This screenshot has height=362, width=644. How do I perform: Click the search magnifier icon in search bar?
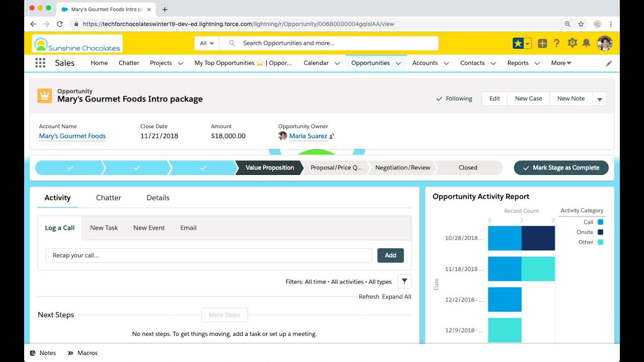pyautogui.click(x=232, y=43)
